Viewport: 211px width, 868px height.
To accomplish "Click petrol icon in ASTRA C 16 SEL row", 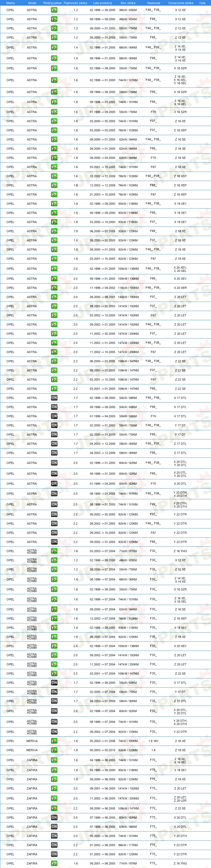I will [54, 80].
